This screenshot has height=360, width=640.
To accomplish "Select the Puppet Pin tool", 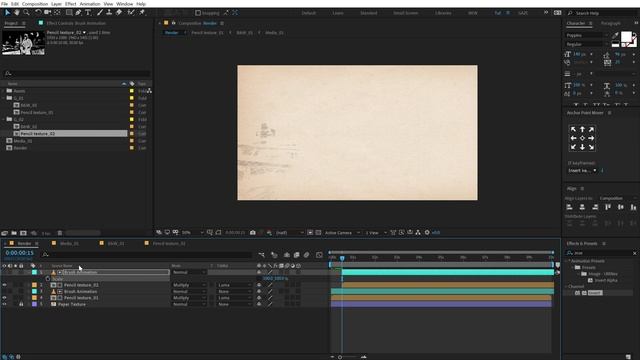I will coord(142,13).
